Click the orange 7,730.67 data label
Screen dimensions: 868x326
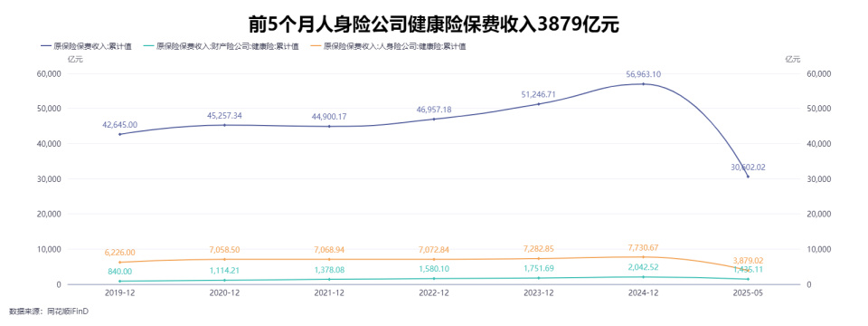(x=643, y=247)
